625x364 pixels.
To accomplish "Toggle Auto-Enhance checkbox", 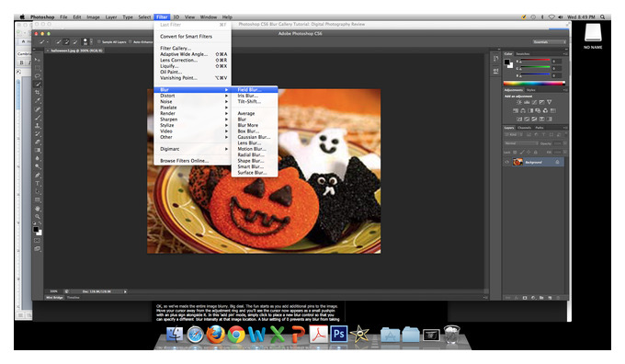I will tap(131, 41).
